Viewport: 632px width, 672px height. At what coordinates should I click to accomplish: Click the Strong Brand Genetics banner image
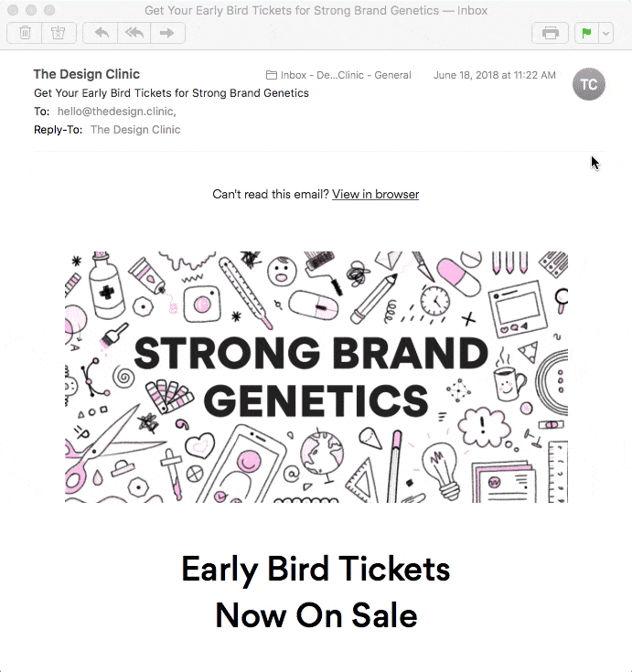[316, 377]
